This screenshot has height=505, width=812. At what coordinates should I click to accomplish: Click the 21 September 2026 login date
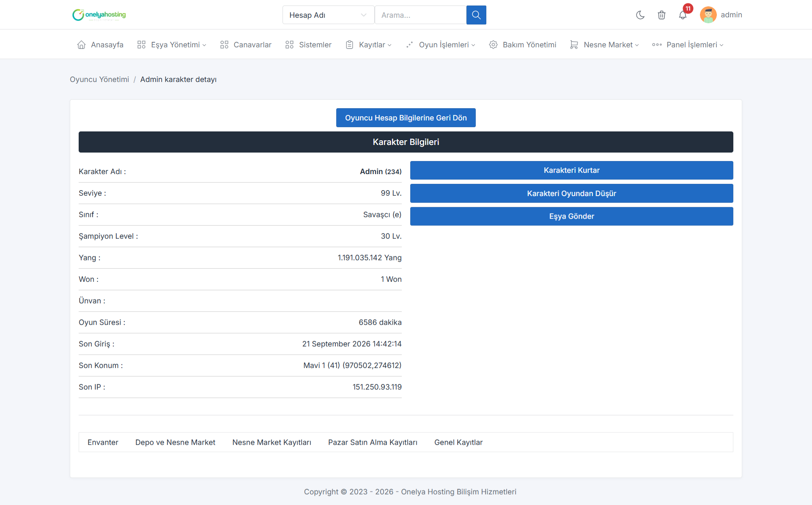352,344
